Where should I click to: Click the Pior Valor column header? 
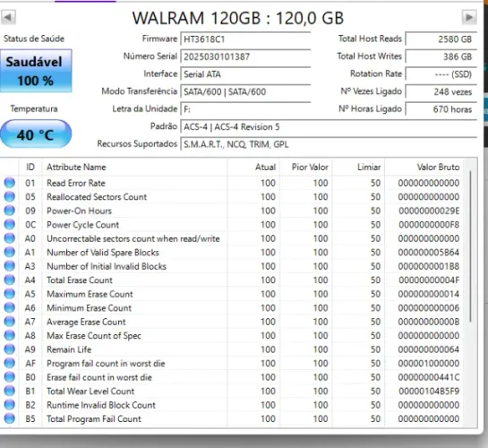point(306,168)
